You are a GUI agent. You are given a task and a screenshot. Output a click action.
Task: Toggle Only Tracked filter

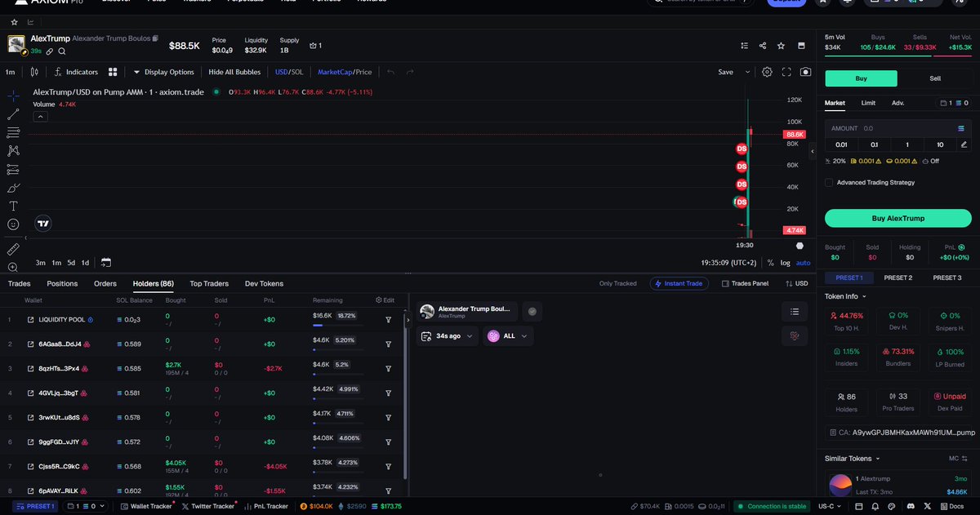coord(617,283)
